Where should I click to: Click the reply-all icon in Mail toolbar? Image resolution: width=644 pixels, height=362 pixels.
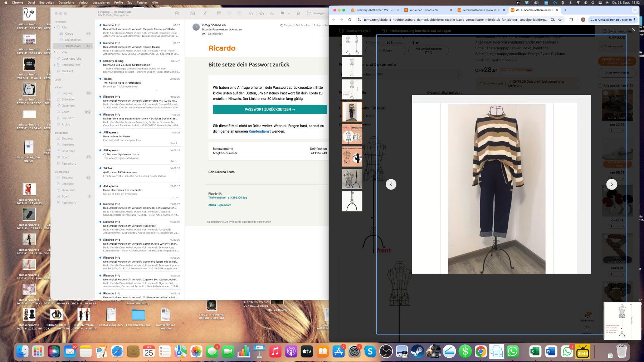point(262,13)
